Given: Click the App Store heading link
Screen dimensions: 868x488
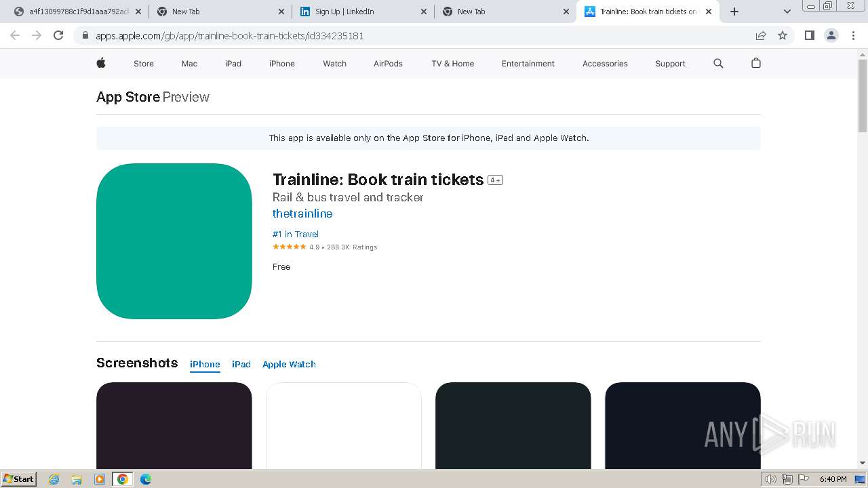Looking at the screenshot, I should tap(128, 97).
